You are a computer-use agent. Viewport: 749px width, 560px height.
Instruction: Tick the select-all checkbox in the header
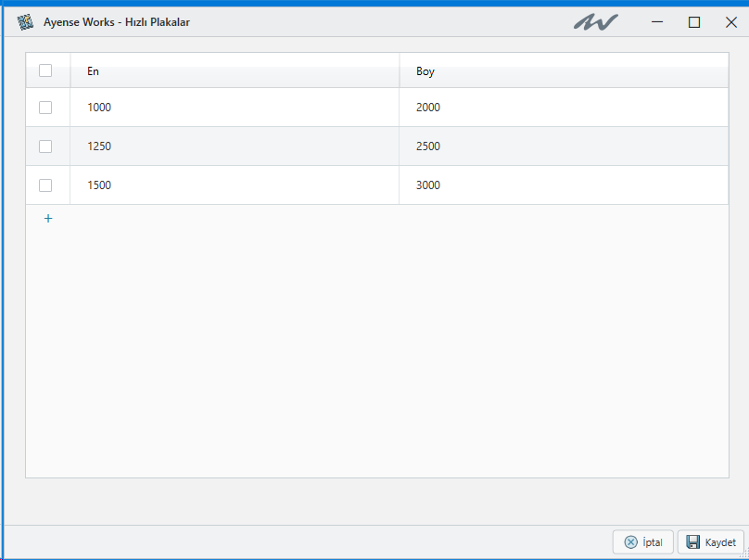45,70
